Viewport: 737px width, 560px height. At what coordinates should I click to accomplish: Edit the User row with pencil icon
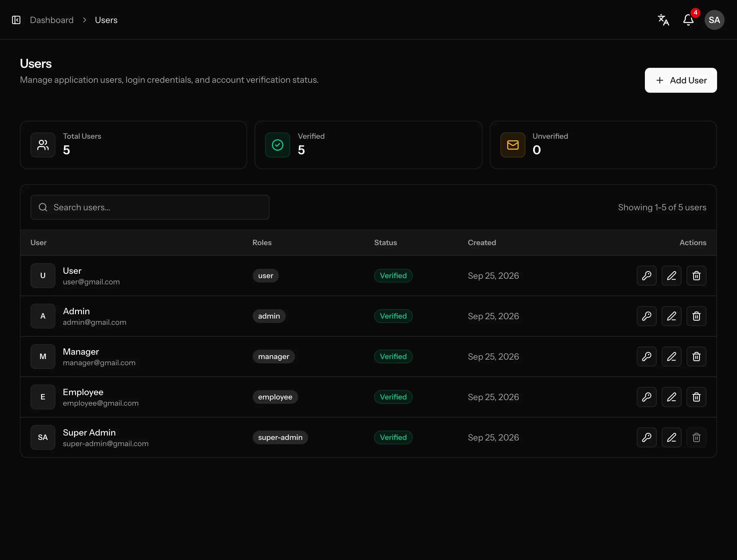tap(671, 276)
